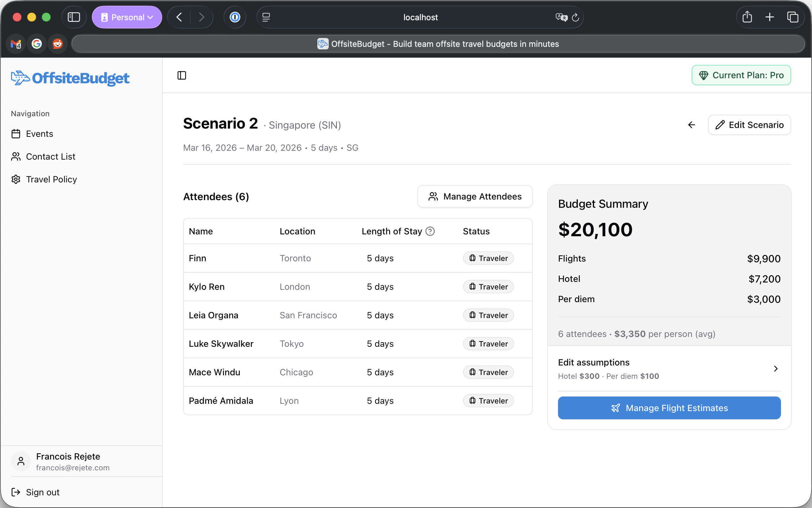Select the Contact List people icon
Screen dimensions: 812x508
pyautogui.click(x=16, y=156)
